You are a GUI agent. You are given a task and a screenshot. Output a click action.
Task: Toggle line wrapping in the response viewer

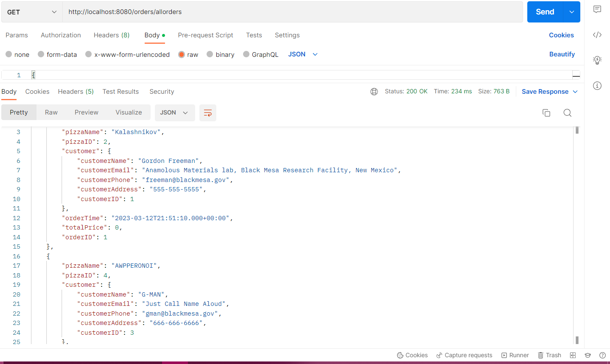coord(207,112)
